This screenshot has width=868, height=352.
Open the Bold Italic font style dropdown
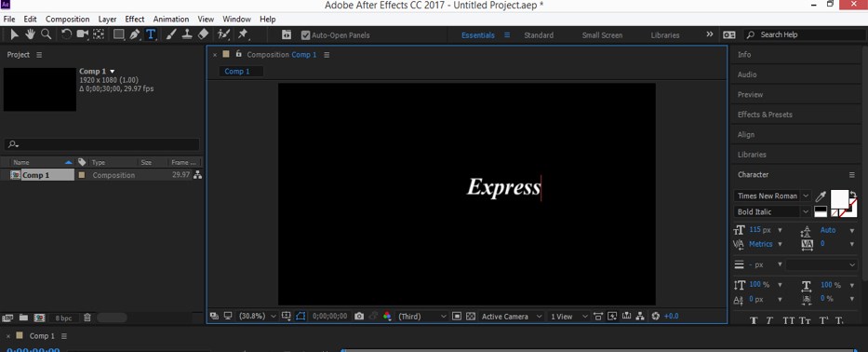tap(772, 211)
